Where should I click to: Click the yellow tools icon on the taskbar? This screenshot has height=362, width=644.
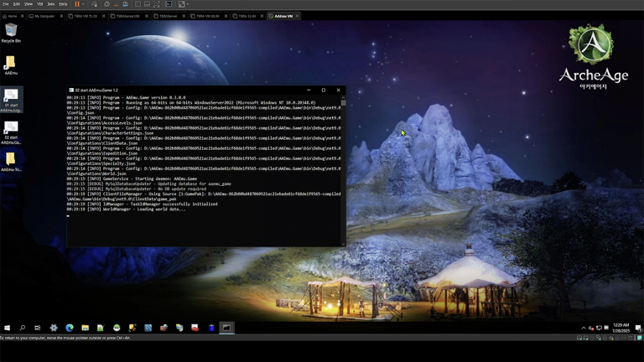(x=132, y=328)
